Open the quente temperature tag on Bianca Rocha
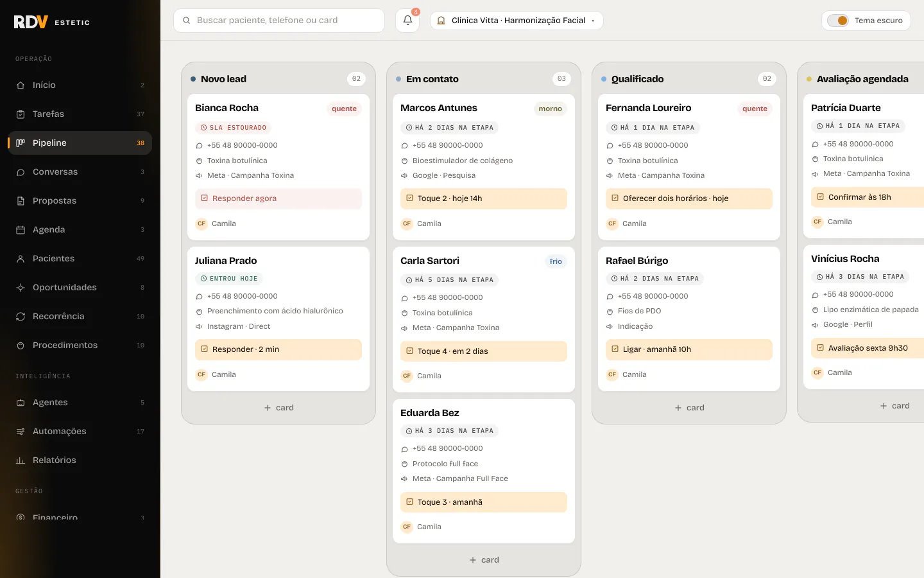This screenshot has width=924, height=578. (344, 109)
